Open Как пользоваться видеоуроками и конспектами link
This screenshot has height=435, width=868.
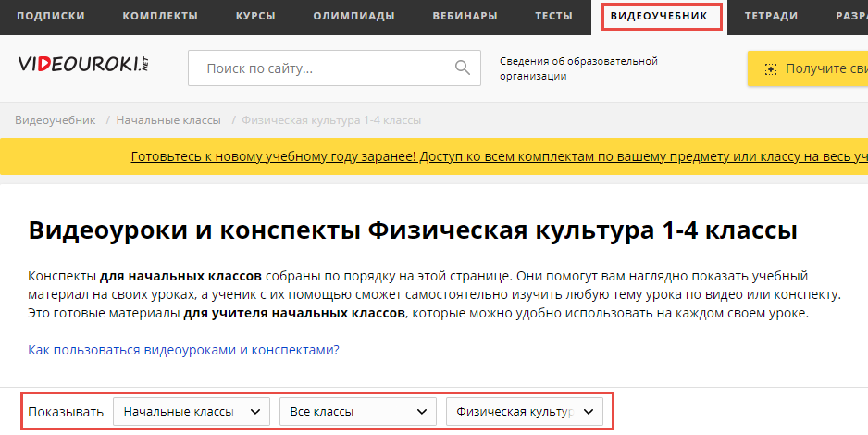point(183,351)
